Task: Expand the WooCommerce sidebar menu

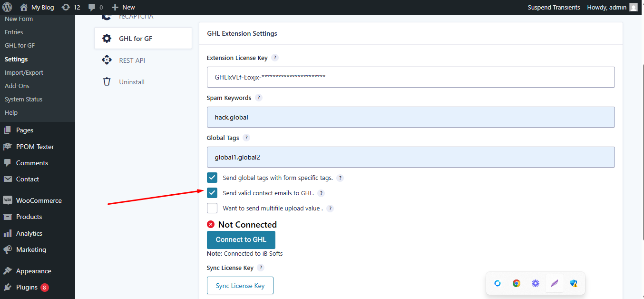Action: tap(39, 200)
